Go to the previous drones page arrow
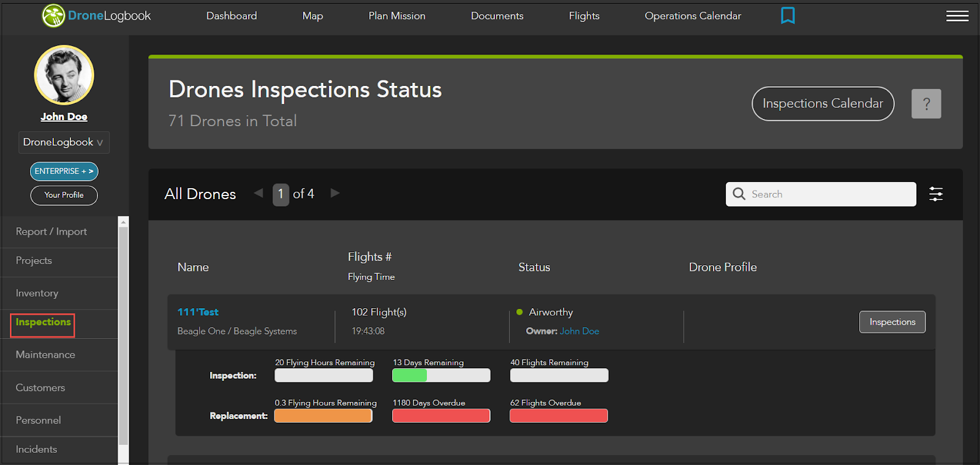Image resolution: width=980 pixels, height=465 pixels. [x=258, y=193]
